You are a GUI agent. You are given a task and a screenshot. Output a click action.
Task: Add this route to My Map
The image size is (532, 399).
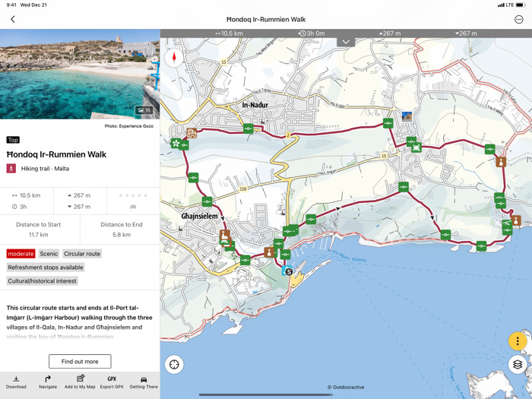[x=80, y=382]
